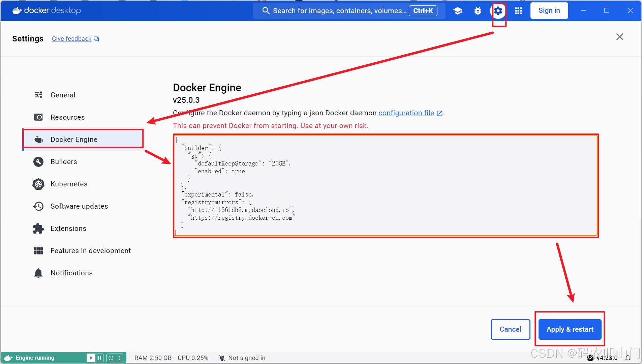The height and width of the screenshot is (364, 642).
Task: Click the red 'Use at your own risk' warning
Action: tap(270, 126)
